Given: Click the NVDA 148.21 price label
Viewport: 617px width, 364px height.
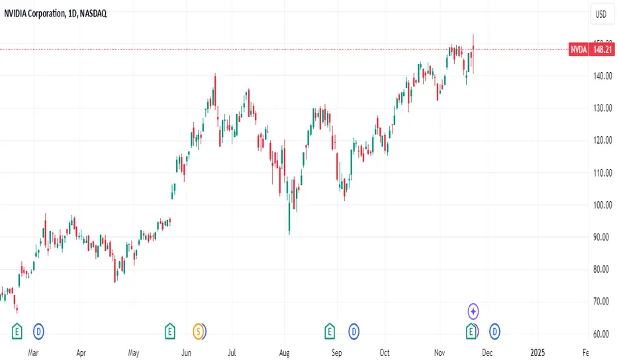Looking at the screenshot, I should point(592,50).
